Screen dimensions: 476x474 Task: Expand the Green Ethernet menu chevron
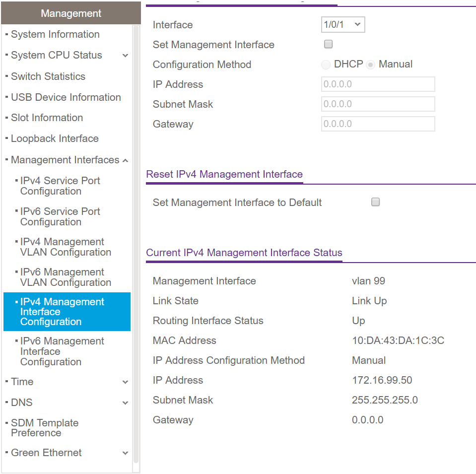(125, 453)
